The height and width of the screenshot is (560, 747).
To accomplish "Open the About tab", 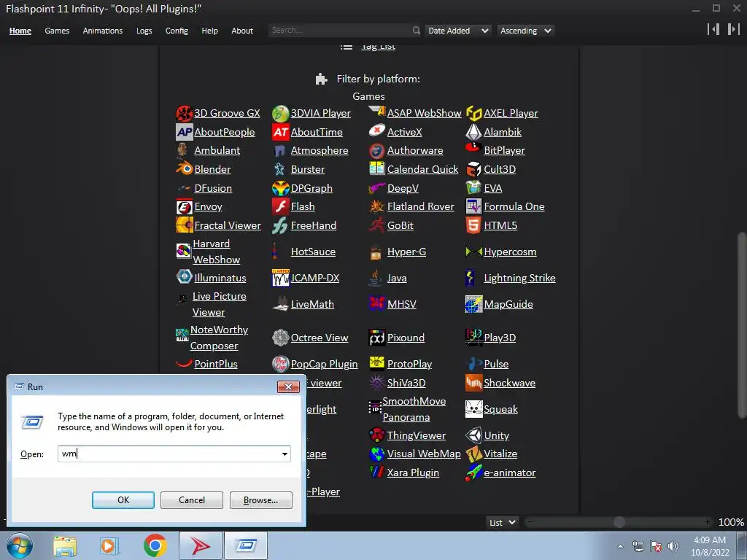I will click(242, 31).
